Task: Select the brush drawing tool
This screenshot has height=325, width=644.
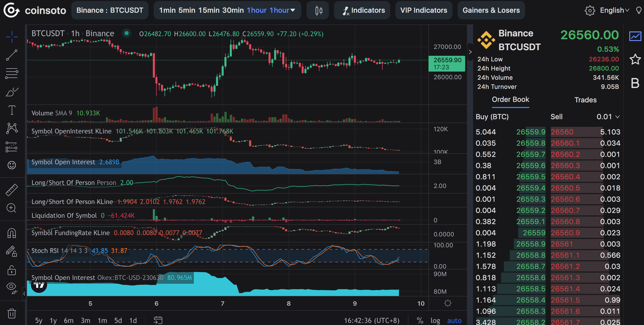Action: pos(12,92)
